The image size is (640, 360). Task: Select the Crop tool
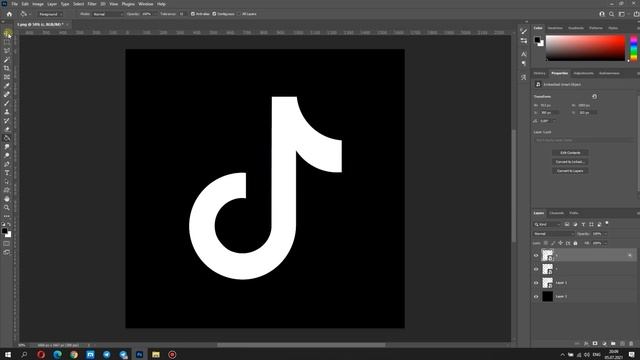point(7,68)
